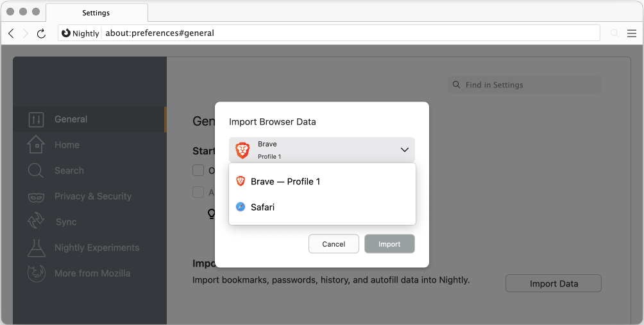Cancel the Import Browser Data dialog
Viewport: 644px width, 325px height.
(x=334, y=244)
